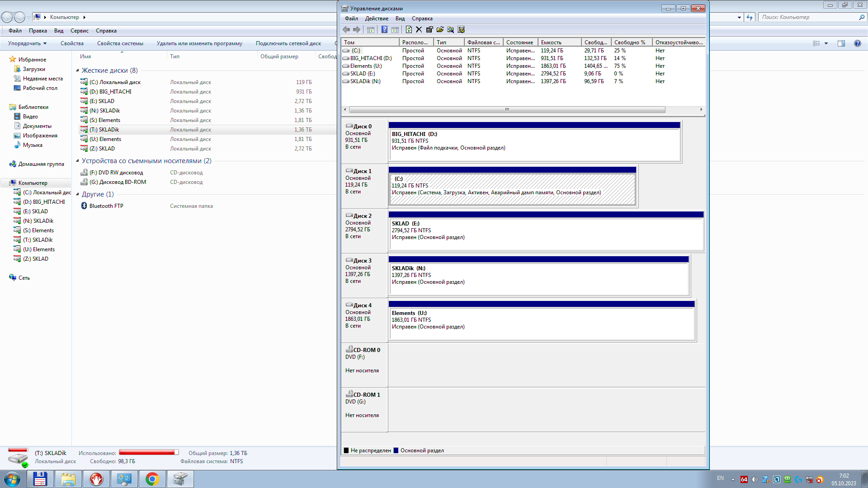Click Show/Hide Console Tree toolbar icon
This screenshot has width=868, height=488.
point(371,30)
